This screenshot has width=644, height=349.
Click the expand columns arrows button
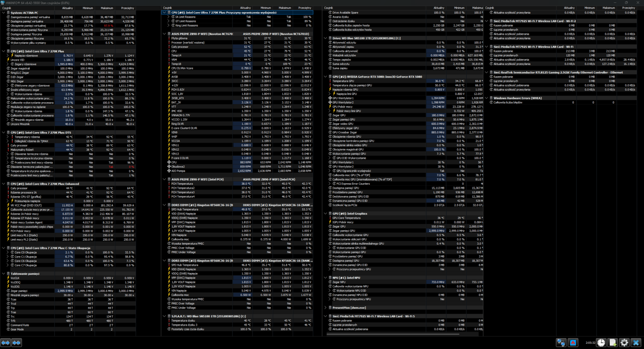click(x=5, y=343)
